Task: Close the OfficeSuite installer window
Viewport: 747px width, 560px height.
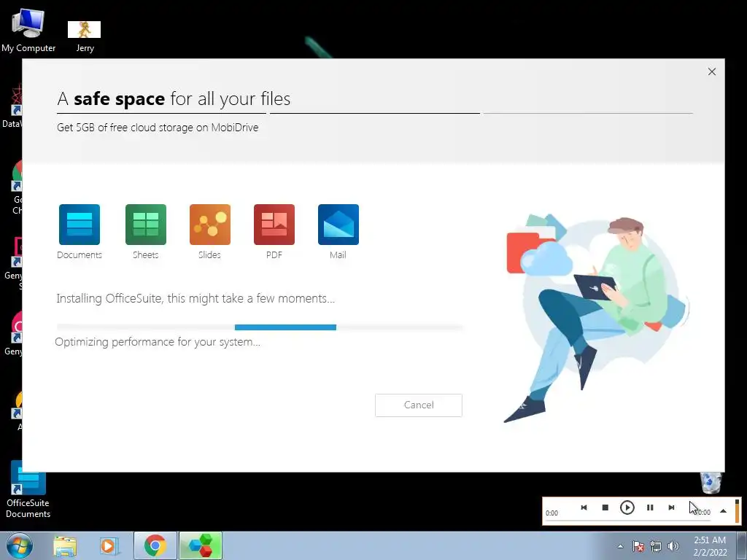Action: click(712, 71)
